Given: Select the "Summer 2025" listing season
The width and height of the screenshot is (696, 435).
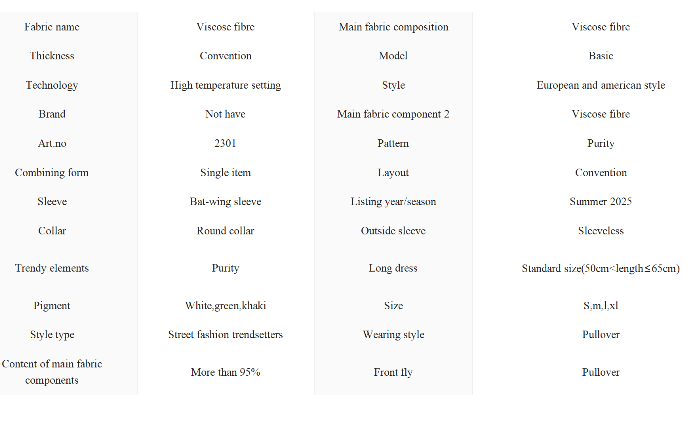Looking at the screenshot, I should click(x=600, y=201).
